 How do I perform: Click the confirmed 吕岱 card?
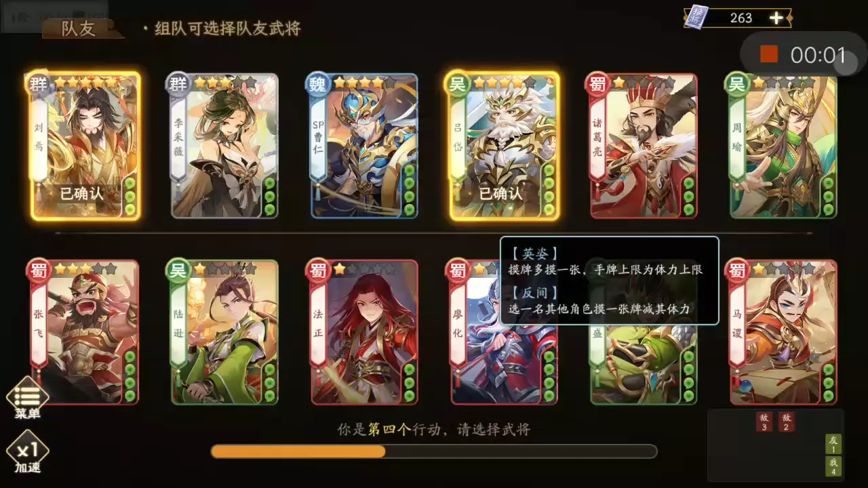pyautogui.click(x=504, y=146)
